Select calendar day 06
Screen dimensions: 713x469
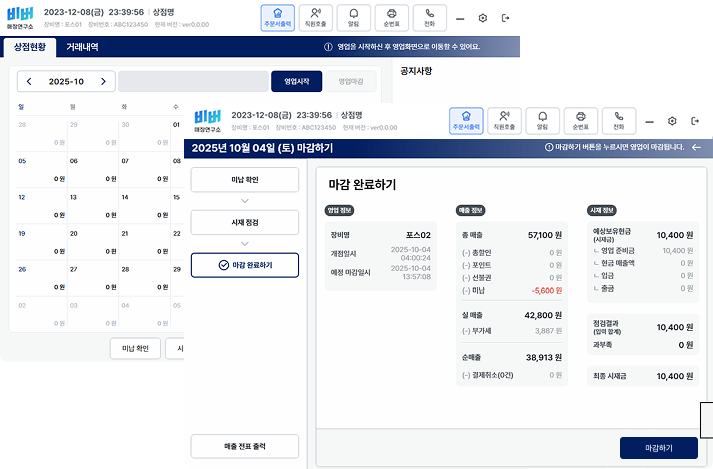(93, 170)
